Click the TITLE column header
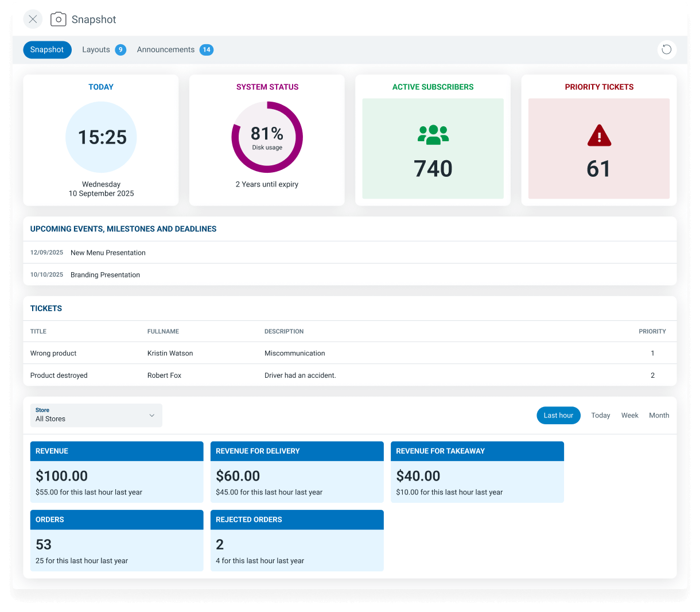Image resolution: width=700 pixels, height=612 pixels. 38,331
